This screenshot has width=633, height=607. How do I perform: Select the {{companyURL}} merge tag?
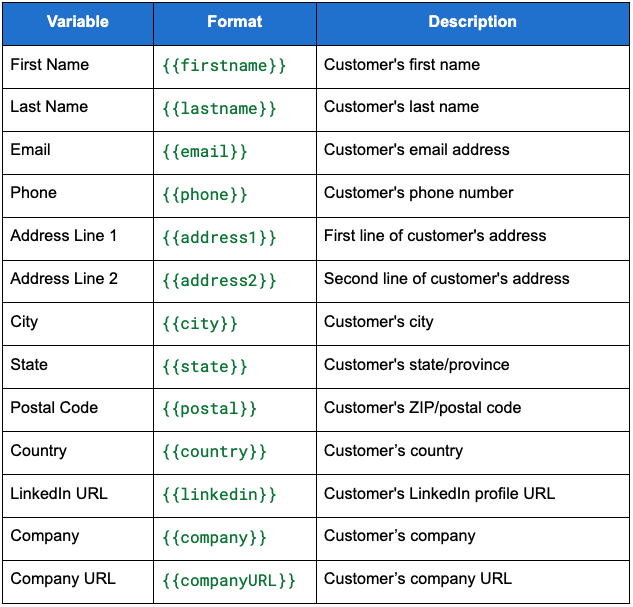229,582
